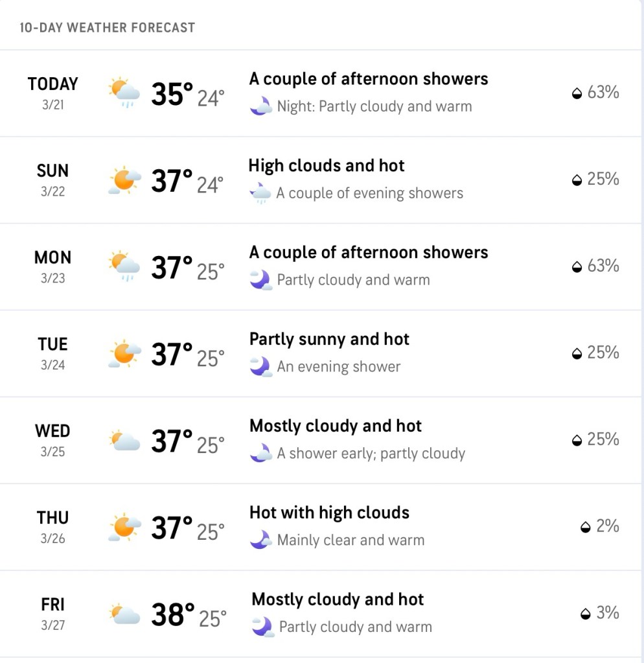
Task: Click Monday's 63% precipitation droplet icon
Action: click(x=577, y=267)
